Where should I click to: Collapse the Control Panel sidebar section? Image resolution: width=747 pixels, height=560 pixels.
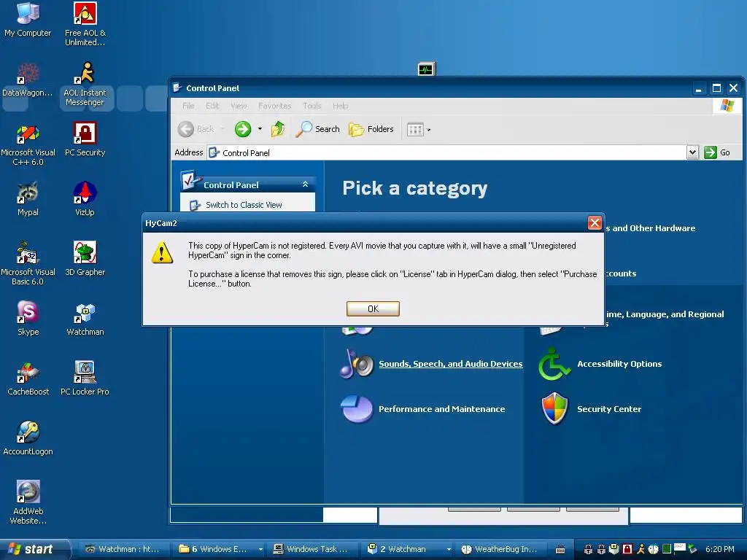(305, 184)
